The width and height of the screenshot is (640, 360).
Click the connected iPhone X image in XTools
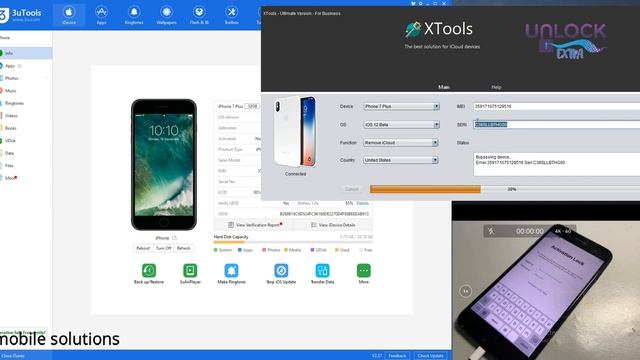296,132
